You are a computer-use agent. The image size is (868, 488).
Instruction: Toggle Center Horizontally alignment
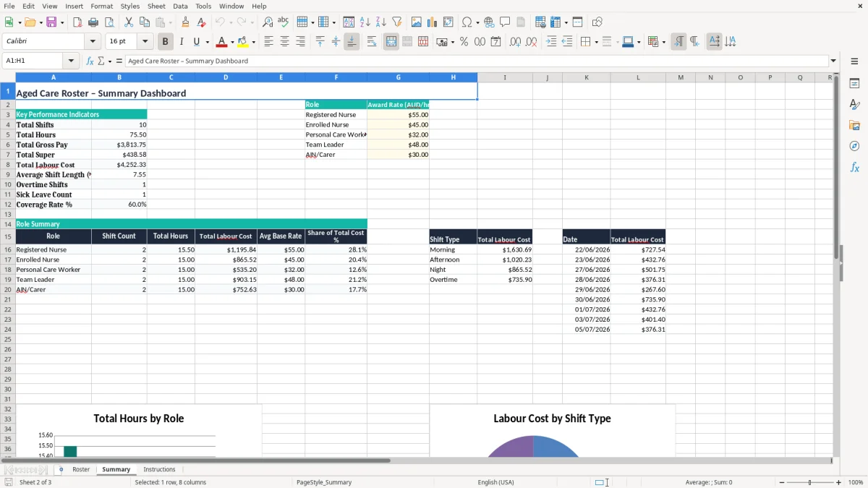[284, 42]
